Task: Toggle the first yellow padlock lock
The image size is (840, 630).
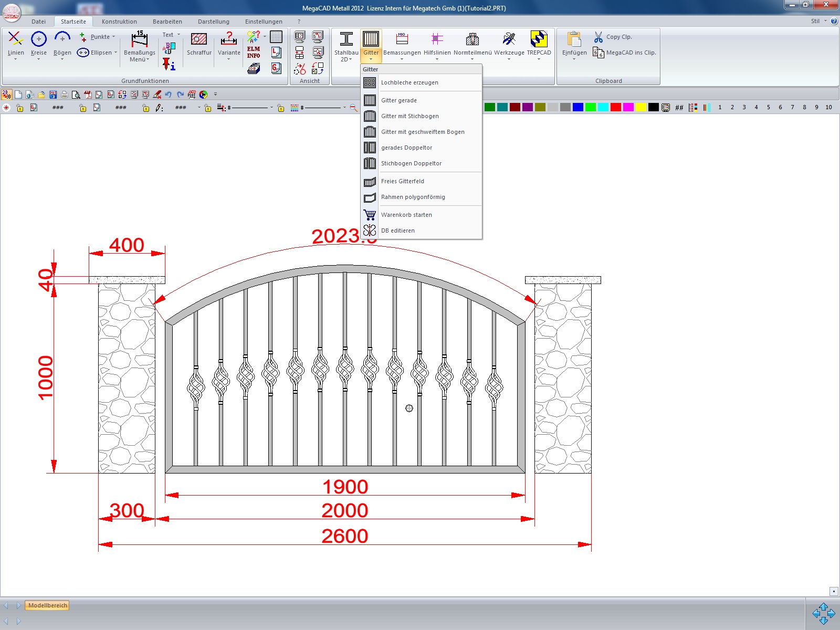Action: pos(20,108)
